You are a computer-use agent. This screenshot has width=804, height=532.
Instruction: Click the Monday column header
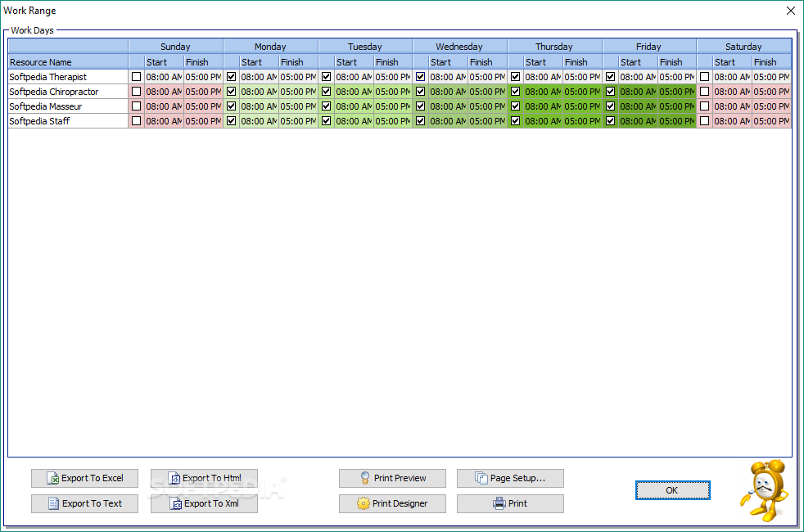[271, 46]
